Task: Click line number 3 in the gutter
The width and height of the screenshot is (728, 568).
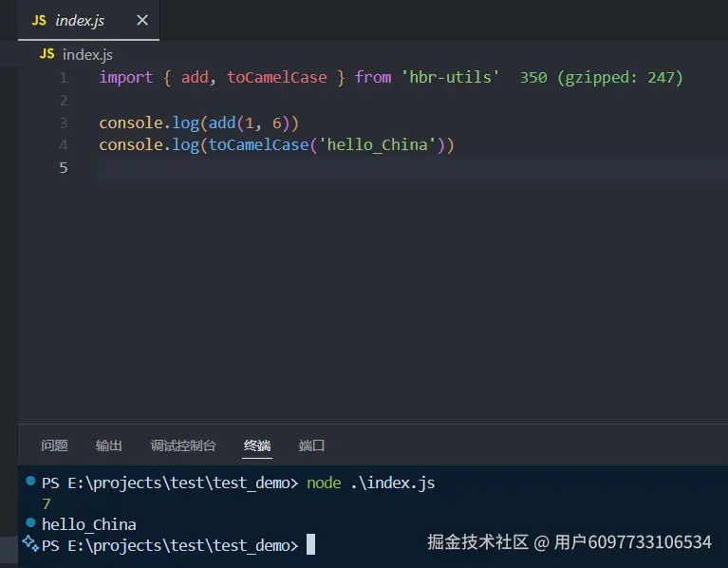Action: point(64,123)
